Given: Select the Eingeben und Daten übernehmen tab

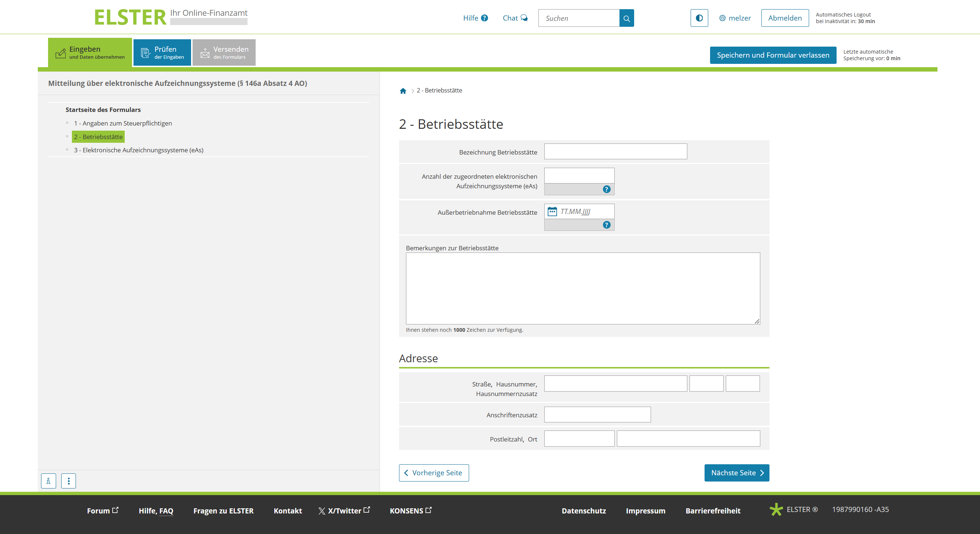Looking at the screenshot, I should point(90,52).
